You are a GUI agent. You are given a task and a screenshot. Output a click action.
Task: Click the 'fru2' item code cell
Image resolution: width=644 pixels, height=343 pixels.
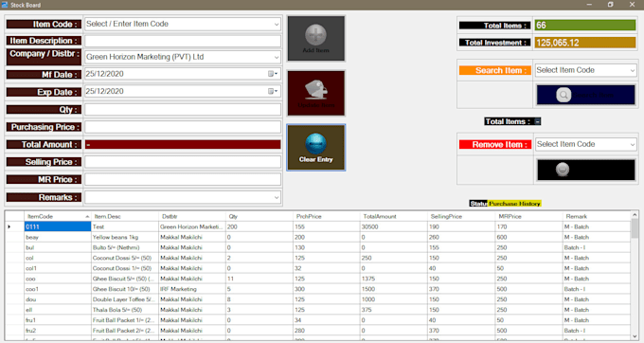pos(58,331)
